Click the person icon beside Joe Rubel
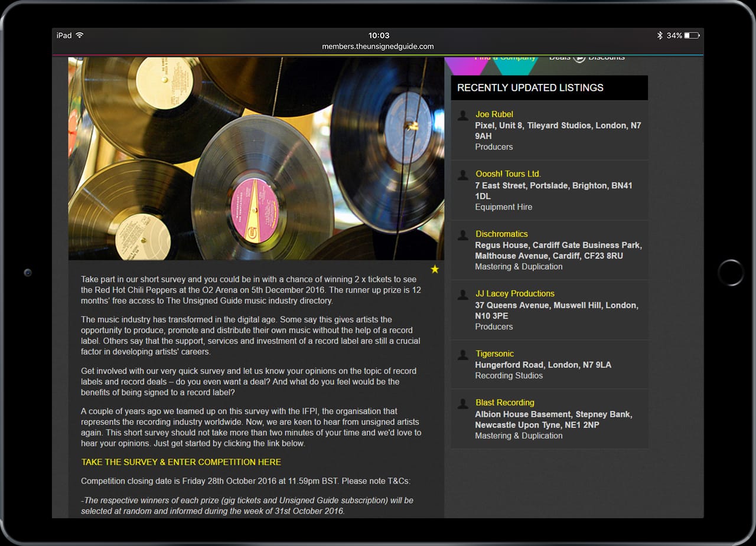 point(463,116)
